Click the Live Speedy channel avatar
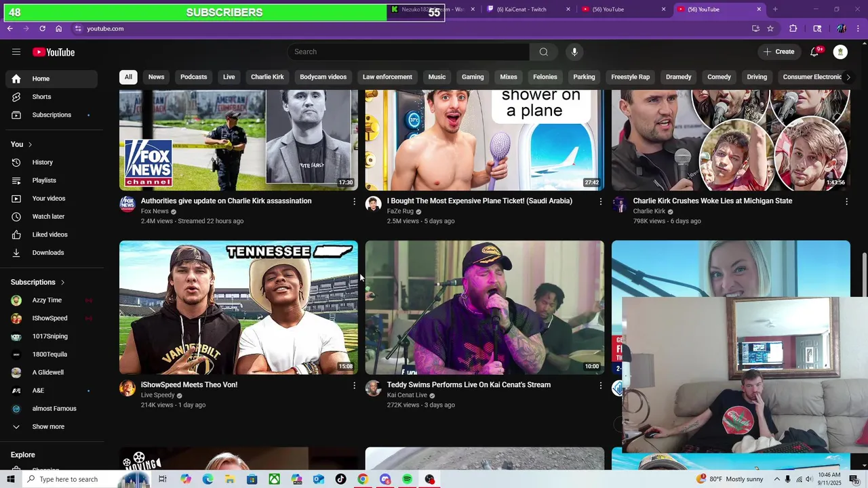868x488 pixels. 127,388
